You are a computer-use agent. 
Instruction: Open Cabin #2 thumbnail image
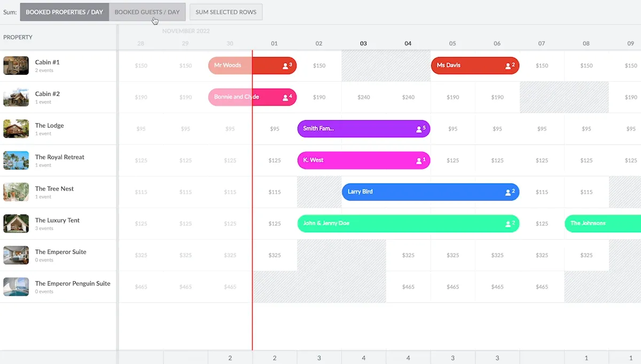pyautogui.click(x=16, y=97)
